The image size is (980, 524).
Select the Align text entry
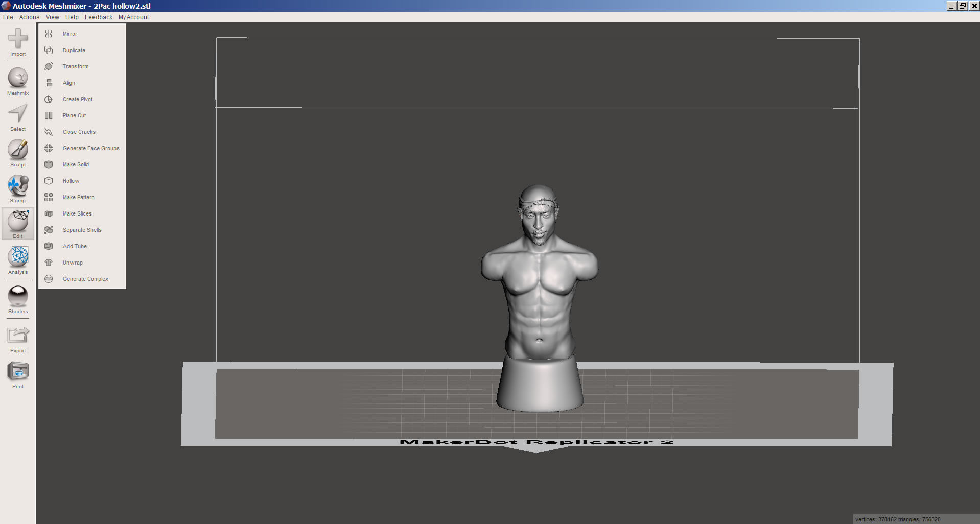click(x=69, y=83)
